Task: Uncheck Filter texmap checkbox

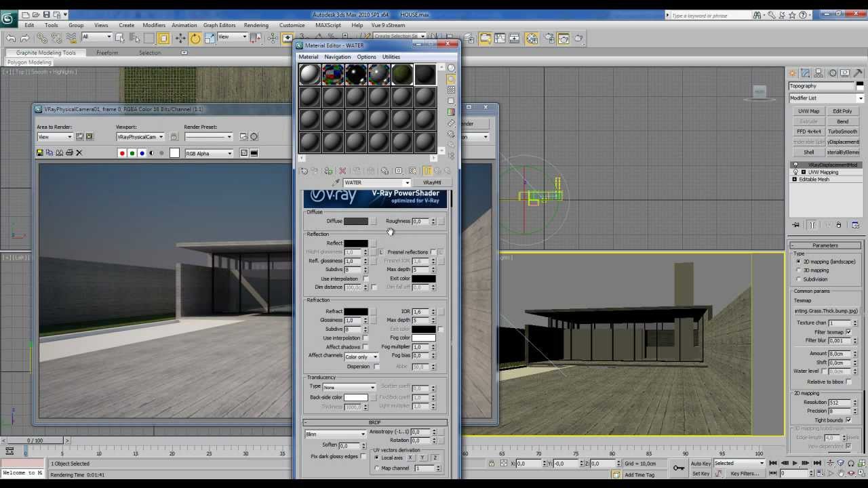Action: click(x=848, y=332)
